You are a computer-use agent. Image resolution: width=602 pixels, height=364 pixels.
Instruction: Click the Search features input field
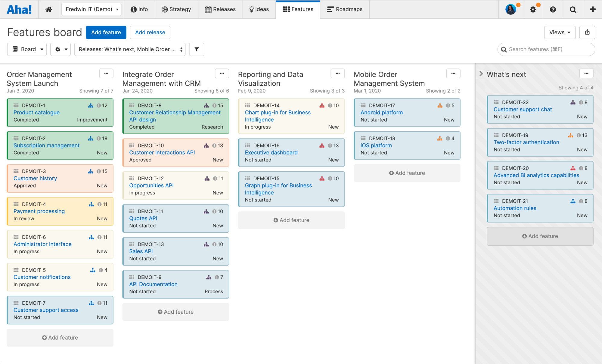[546, 49]
